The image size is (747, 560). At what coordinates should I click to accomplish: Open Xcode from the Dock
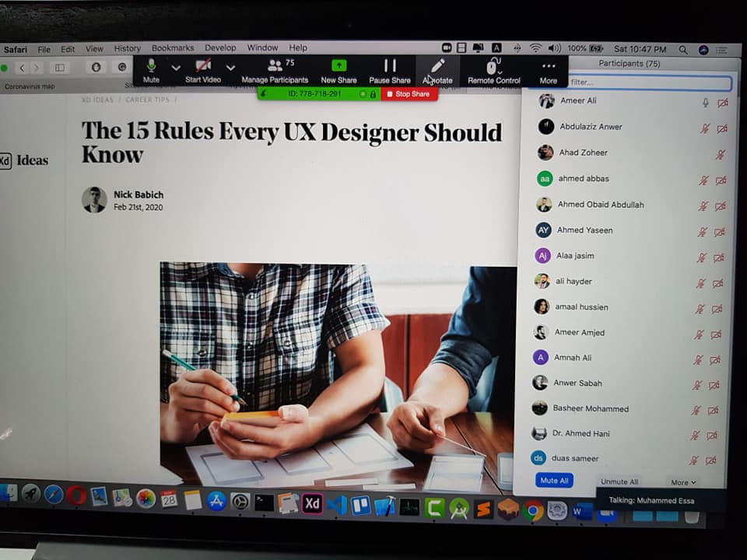(x=385, y=506)
